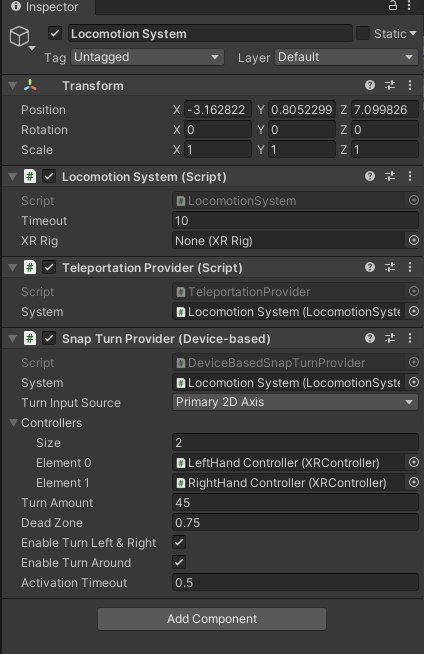The image size is (424, 654).
Task: Disable the Teleportation Provider component checkbox
Action: pyautogui.click(x=49, y=267)
